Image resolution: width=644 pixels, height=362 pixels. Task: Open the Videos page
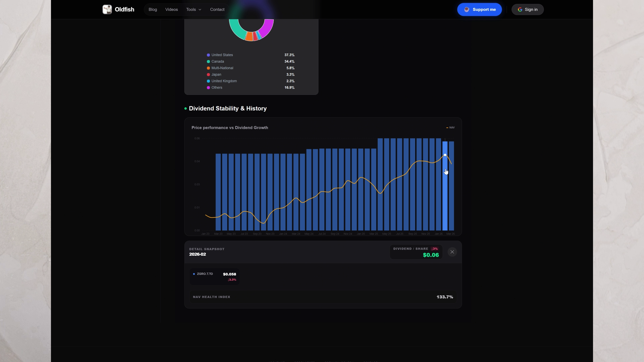(172, 10)
